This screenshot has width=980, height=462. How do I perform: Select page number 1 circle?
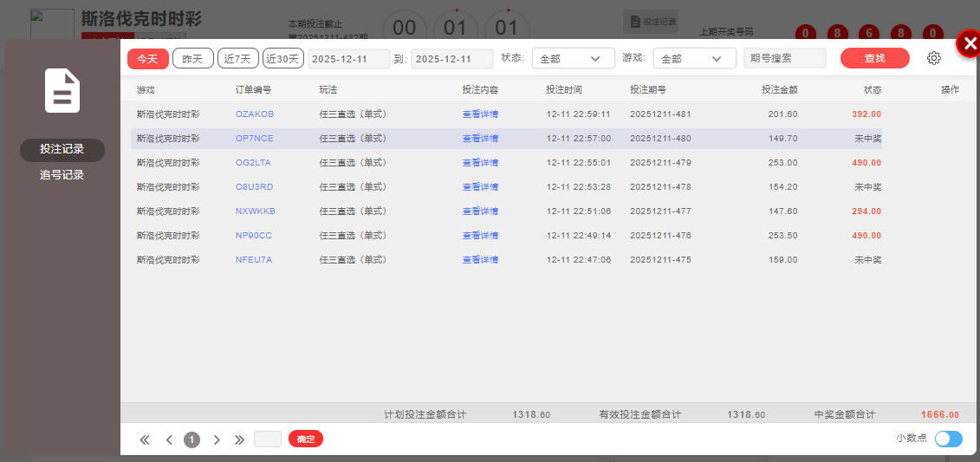[x=191, y=439]
